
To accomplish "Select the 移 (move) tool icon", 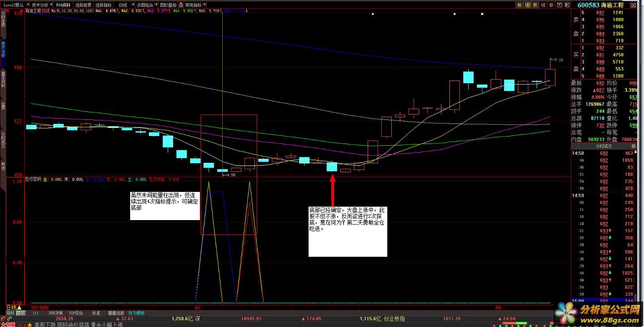I will point(551,5).
